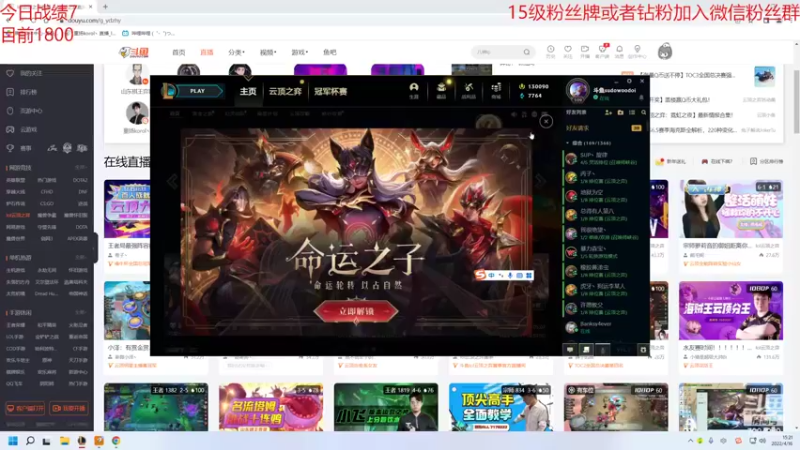Viewport: 800px width, 450px height.
Task: Click the Douyu search magnifier icon
Action: click(x=527, y=52)
